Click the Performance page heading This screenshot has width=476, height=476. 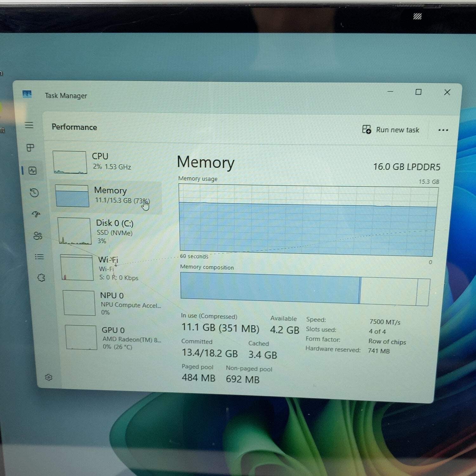tap(74, 127)
